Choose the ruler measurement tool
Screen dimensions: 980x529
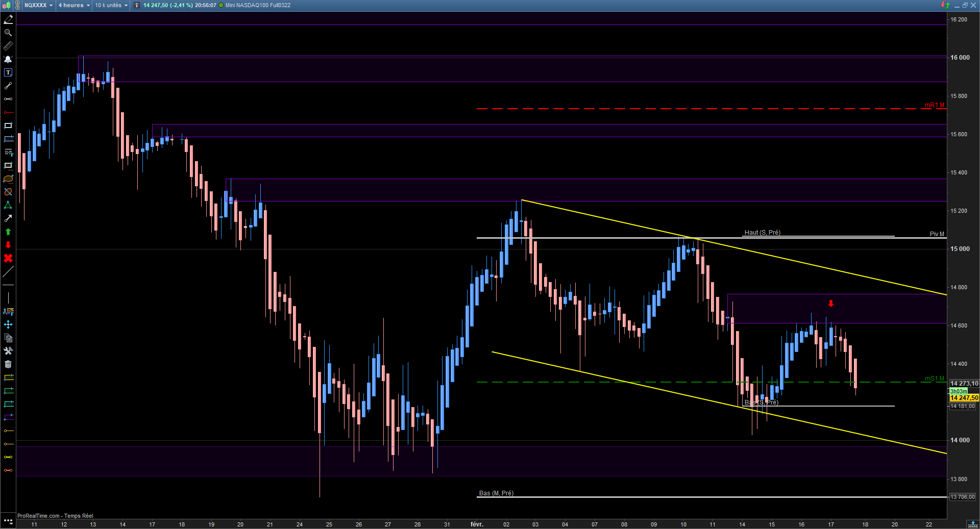click(x=8, y=46)
